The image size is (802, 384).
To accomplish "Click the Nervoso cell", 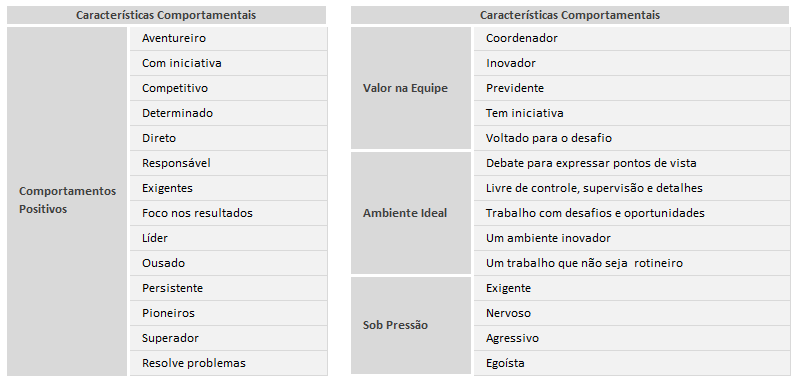I will pyautogui.click(x=632, y=313).
